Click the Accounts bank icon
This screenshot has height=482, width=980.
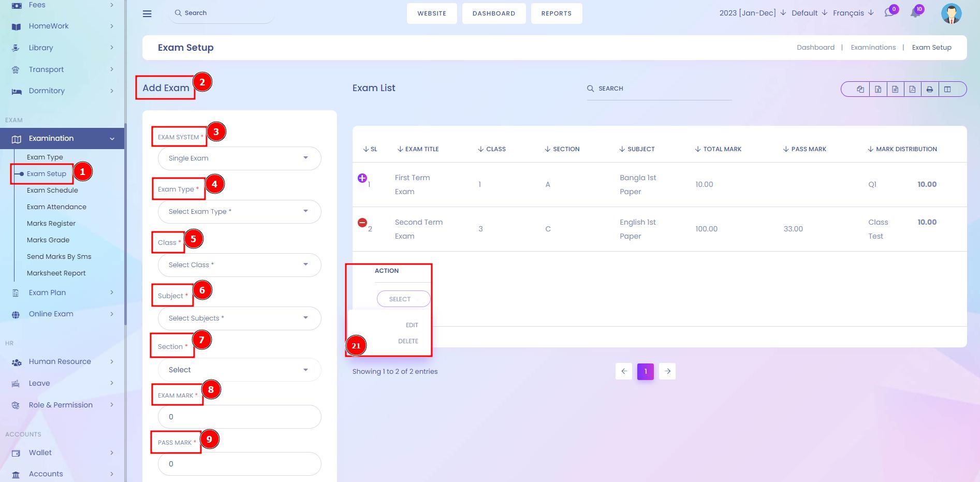pyautogui.click(x=16, y=474)
